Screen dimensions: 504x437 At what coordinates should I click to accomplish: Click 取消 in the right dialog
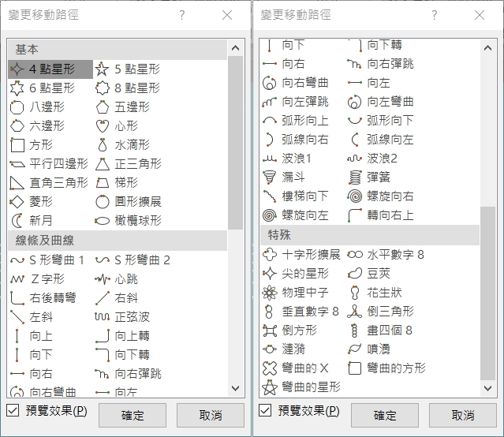click(463, 416)
